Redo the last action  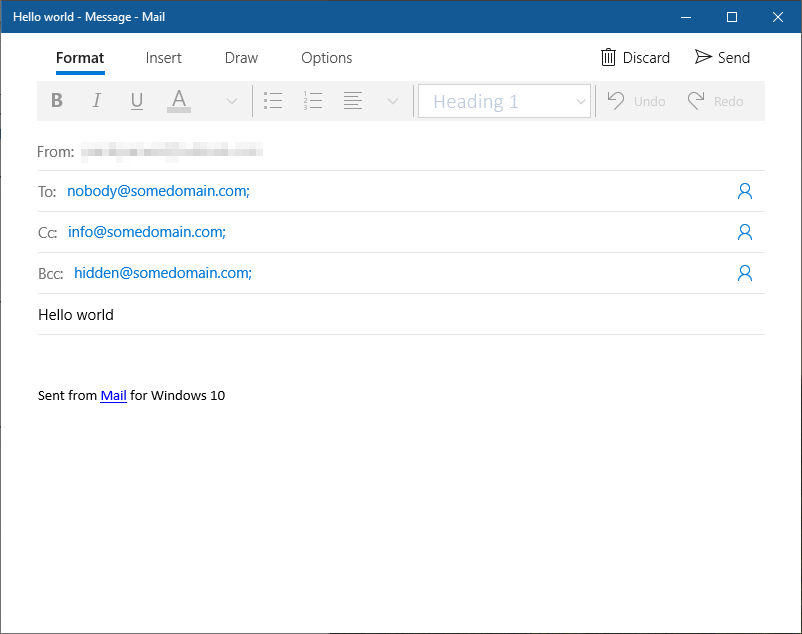(715, 101)
